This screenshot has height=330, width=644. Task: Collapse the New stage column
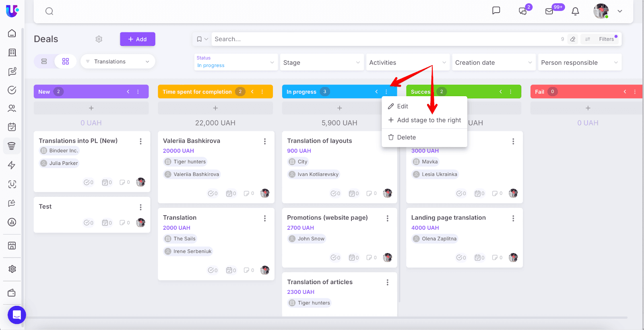click(x=128, y=92)
